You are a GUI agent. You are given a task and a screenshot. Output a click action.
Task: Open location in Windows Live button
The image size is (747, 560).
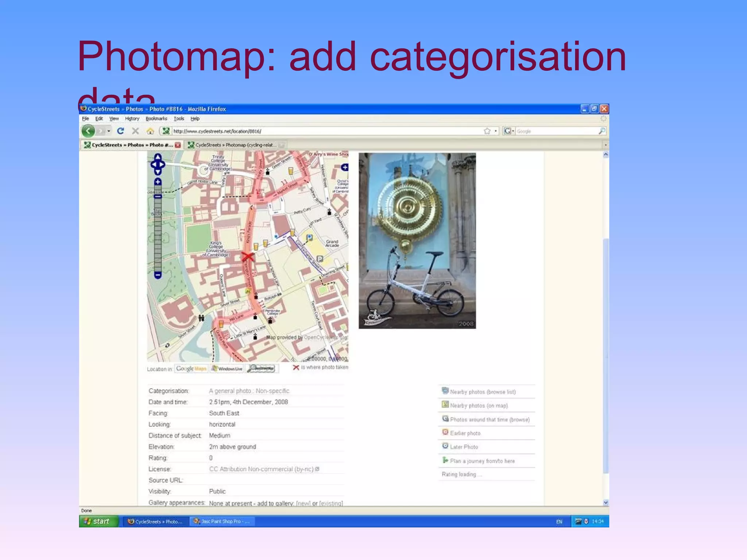click(227, 369)
